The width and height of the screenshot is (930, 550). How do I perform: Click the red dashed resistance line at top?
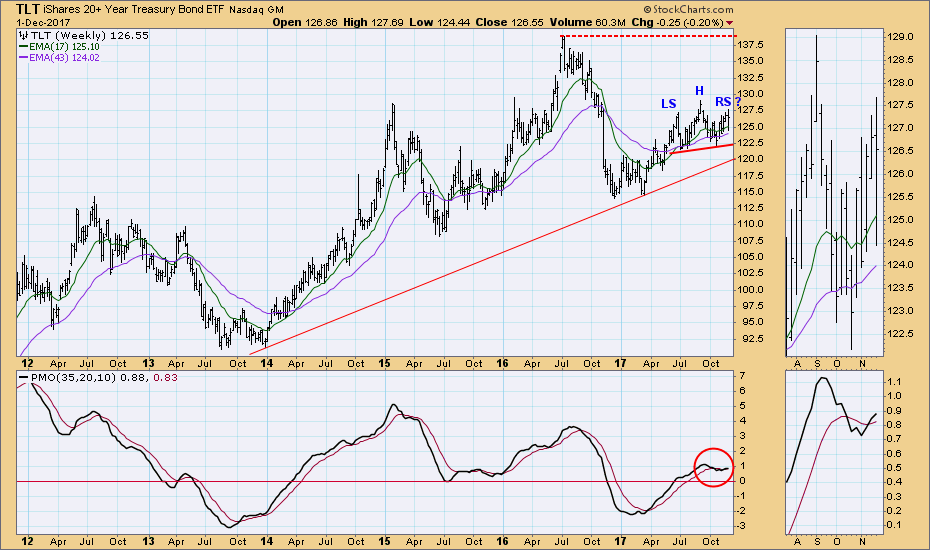[650, 36]
